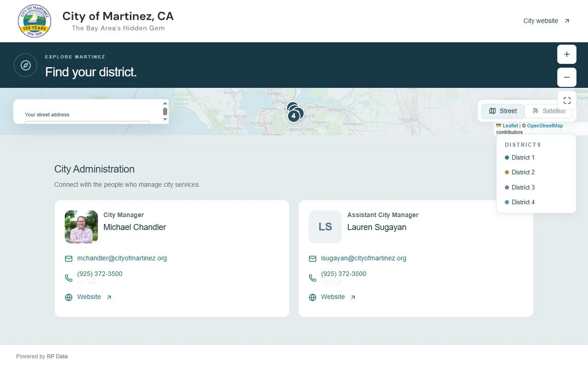
Task: Click the Find your district heading
Action: click(91, 72)
